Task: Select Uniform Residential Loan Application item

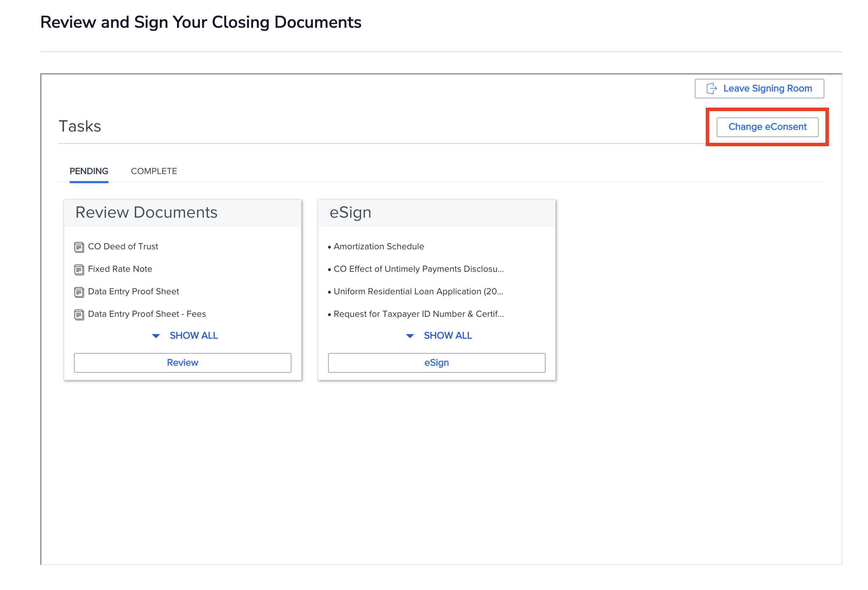Action: [418, 291]
